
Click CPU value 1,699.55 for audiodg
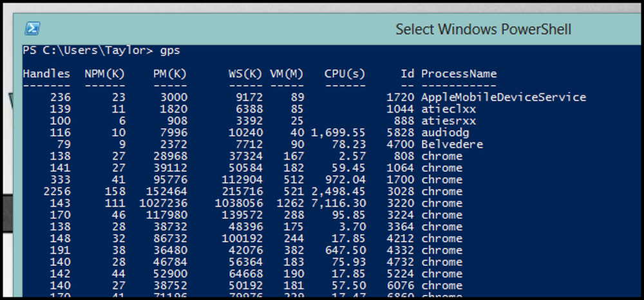click(x=338, y=133)
